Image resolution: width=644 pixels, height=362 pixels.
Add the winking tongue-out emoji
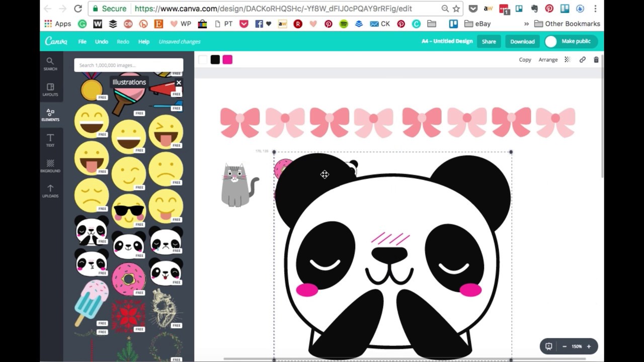pos(166,131)
